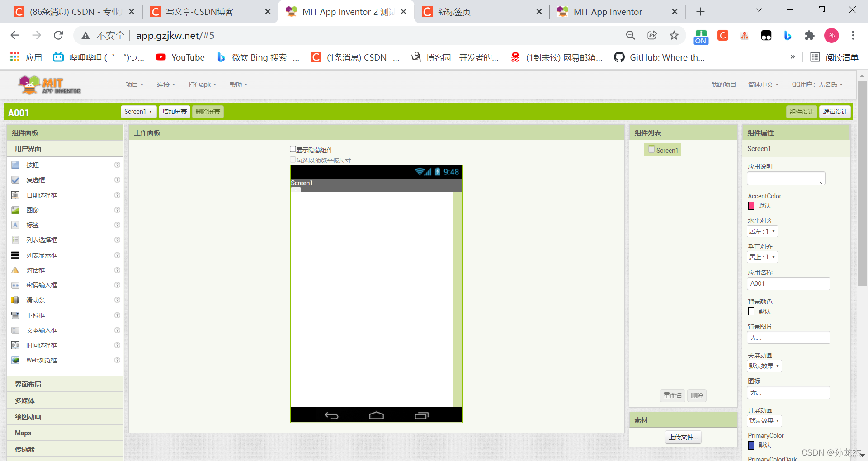Open the 关屏动画 effect dropdown
Viewport: 868px width, 461px height.
coord(764,366)
